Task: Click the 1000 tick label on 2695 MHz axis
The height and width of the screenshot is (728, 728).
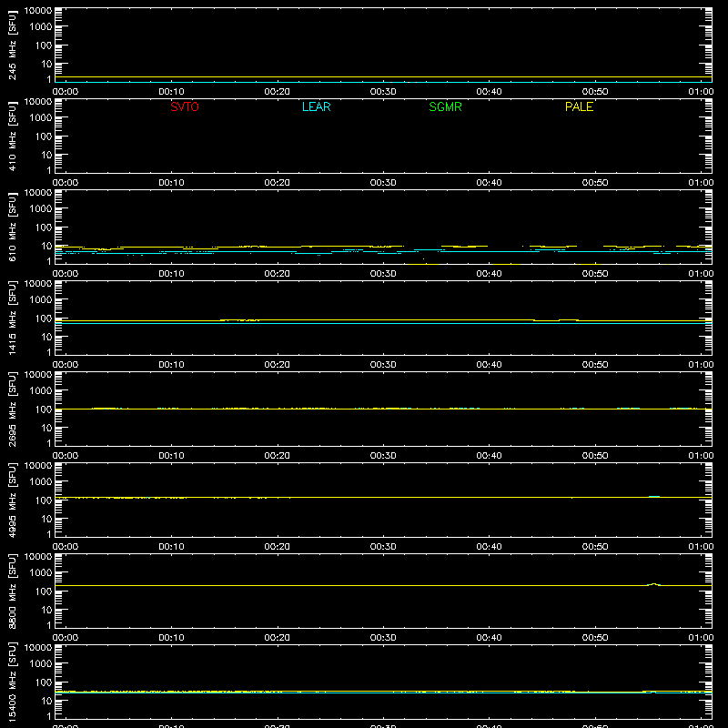Action: (x=41, y=391)
